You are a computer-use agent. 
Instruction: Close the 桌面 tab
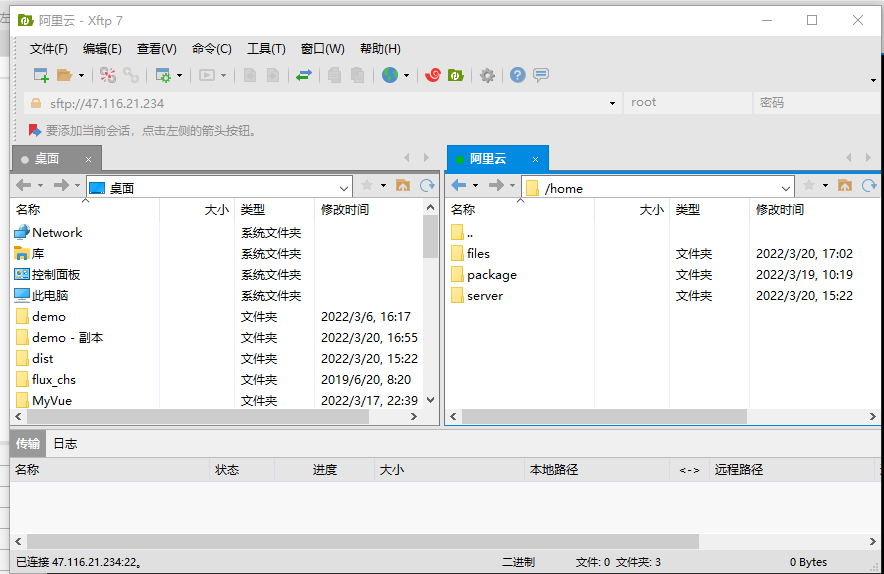point(89,160)
